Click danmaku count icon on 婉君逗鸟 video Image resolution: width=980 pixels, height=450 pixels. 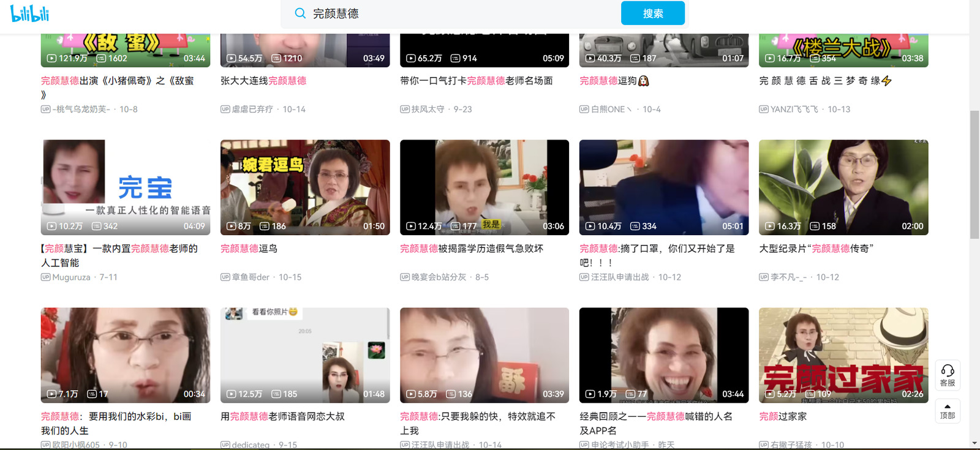(x=265, y=227)
